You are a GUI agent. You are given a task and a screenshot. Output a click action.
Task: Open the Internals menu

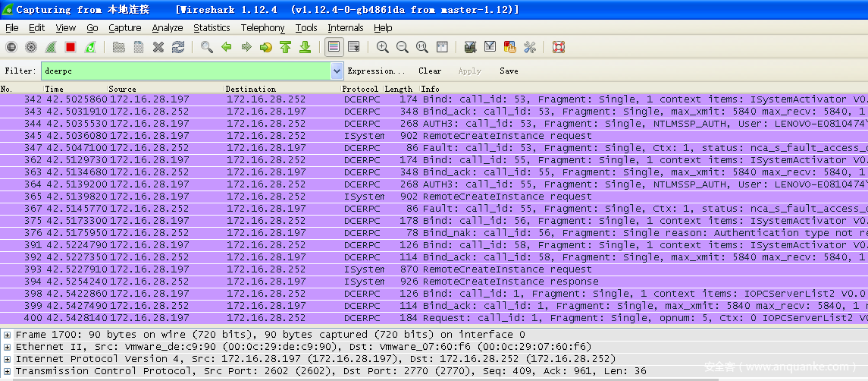346,28
